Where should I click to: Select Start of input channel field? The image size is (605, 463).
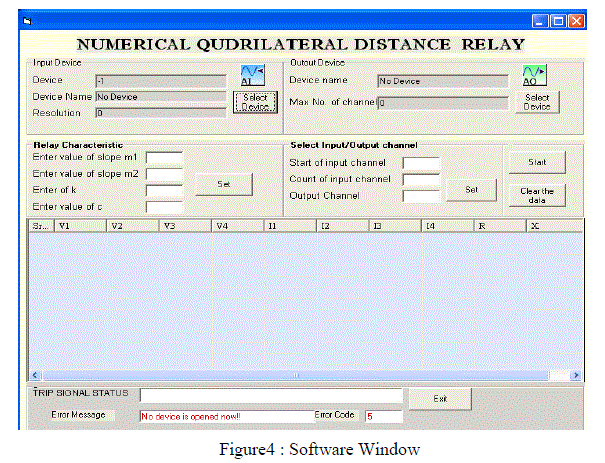(421, 163)
